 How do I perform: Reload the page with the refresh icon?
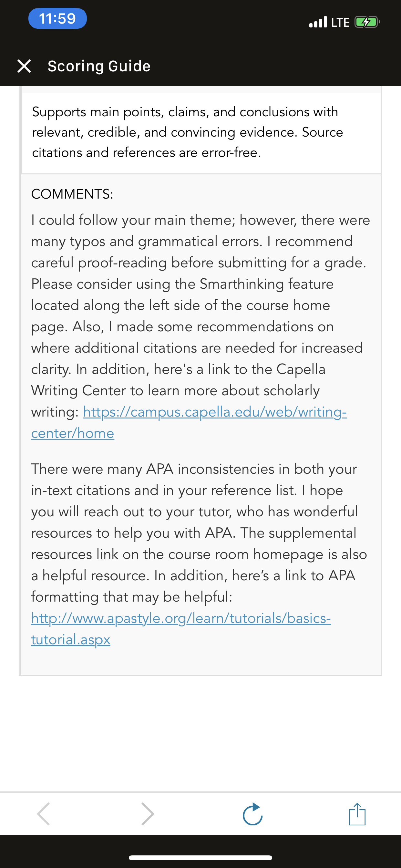[252, 814]
